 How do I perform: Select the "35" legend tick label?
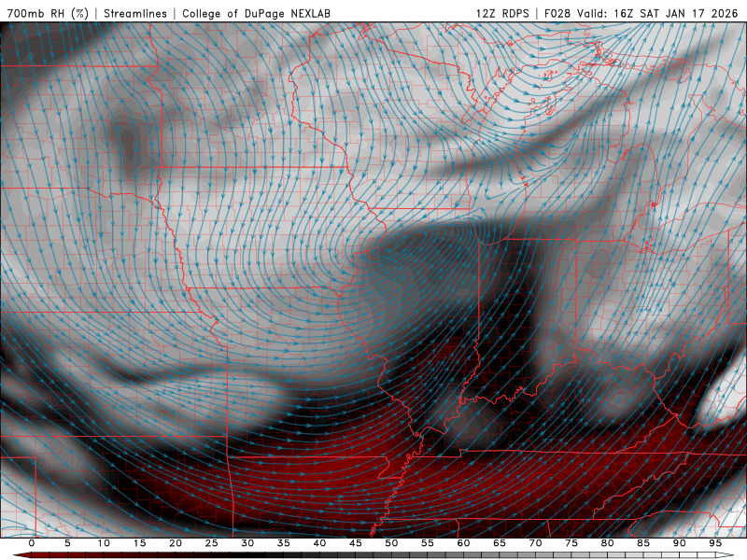[x=284, y=543]
